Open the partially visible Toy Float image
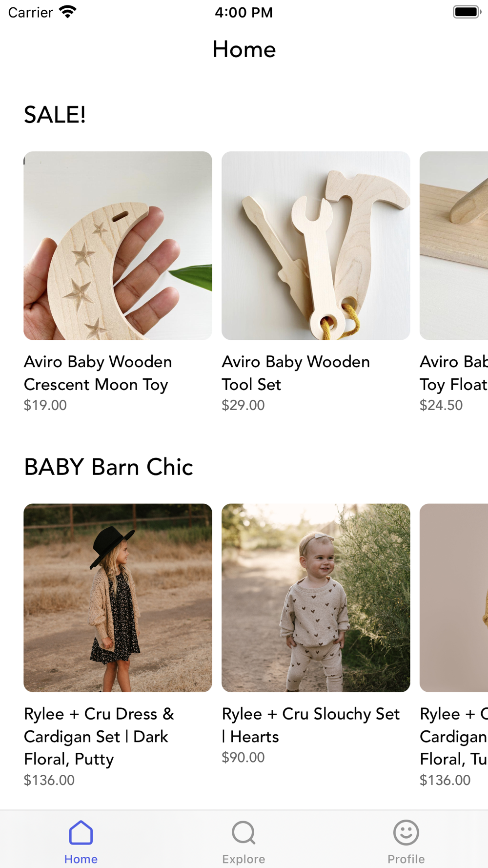This screenshot has height=868, width=488. (x=454, y=246)
